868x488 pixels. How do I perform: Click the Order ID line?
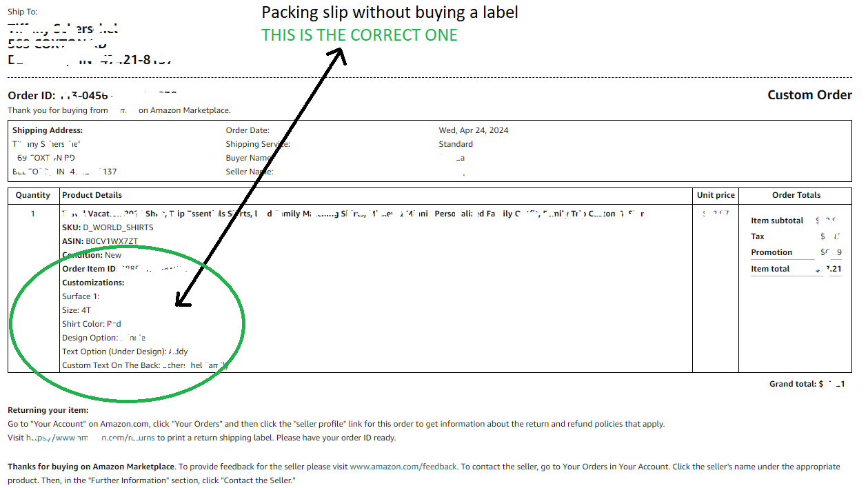point(92,96)
